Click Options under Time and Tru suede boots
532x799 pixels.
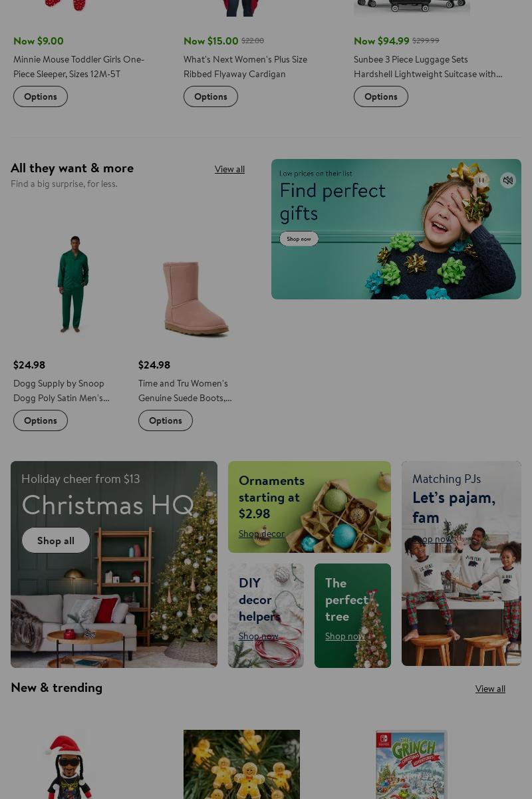click(166, 420)
